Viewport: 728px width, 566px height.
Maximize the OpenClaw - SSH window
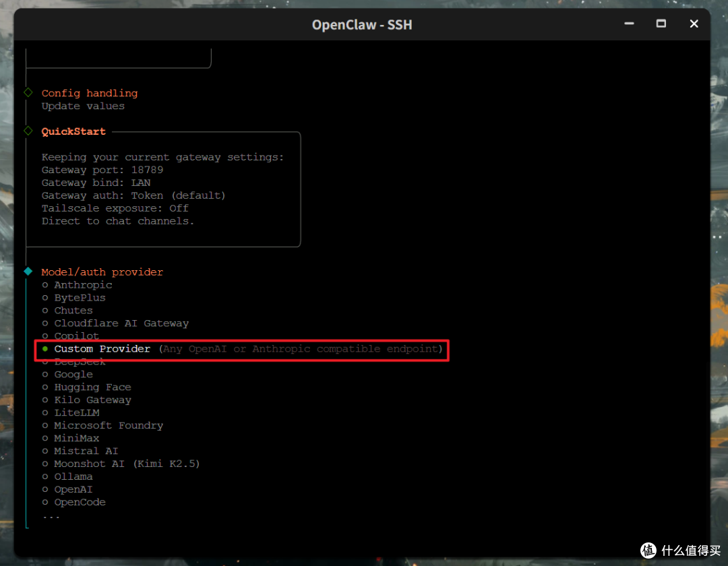click(x=661, y=24)
